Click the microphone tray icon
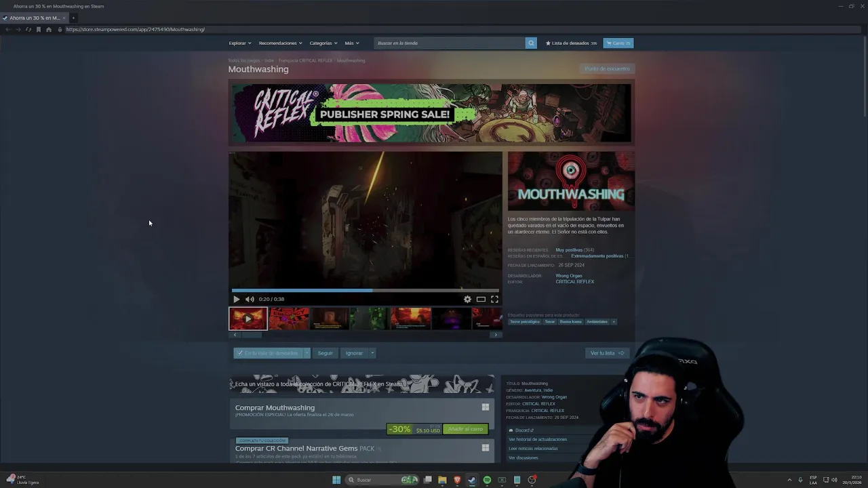 click(x=800, y=480)
